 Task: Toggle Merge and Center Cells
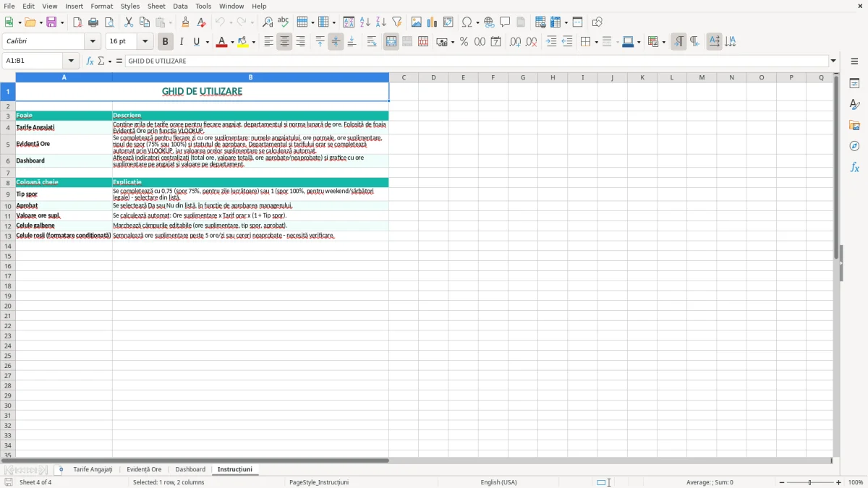coord(391,42)
